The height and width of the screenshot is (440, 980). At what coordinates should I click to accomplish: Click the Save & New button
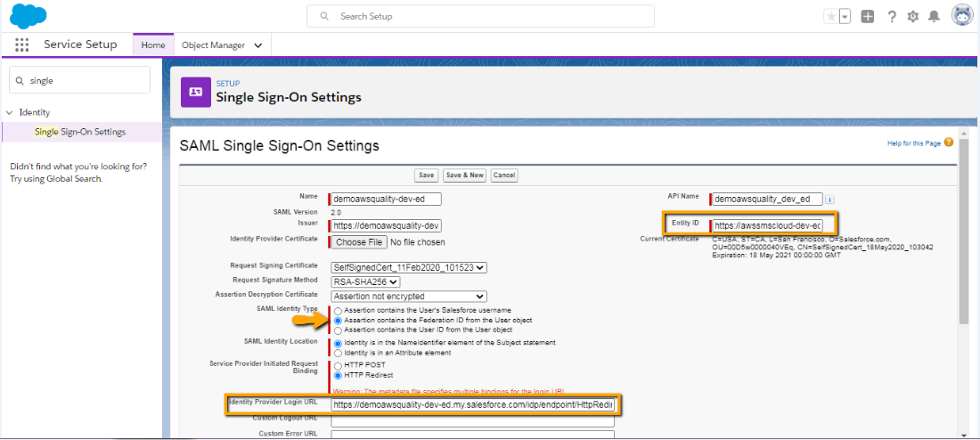coord(465,175)
